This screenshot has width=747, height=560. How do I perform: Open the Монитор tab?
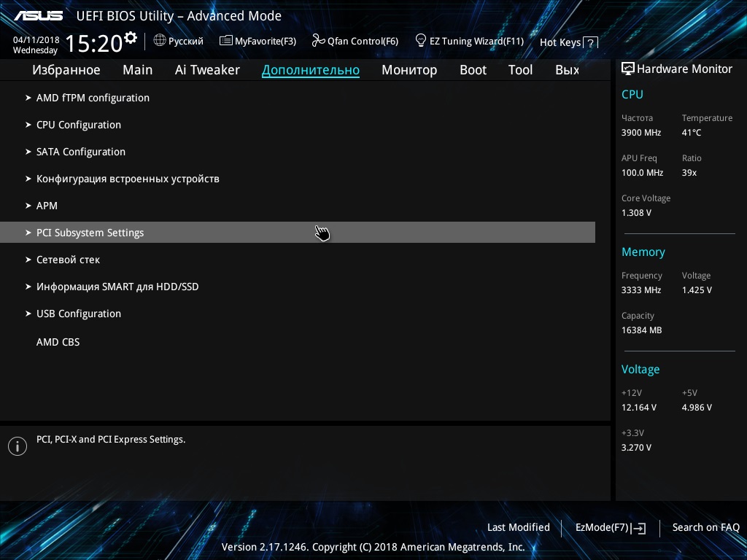click(409, 70)
